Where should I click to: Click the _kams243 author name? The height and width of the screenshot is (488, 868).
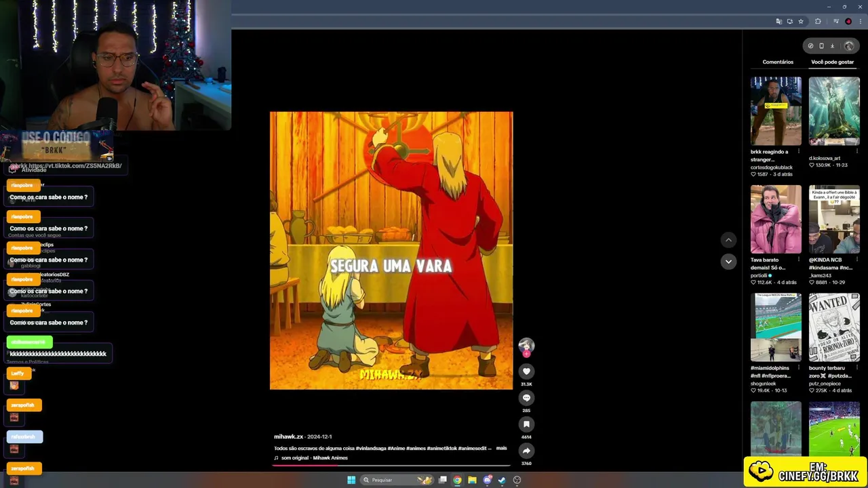pyautogui.click(x=820, y=275)
